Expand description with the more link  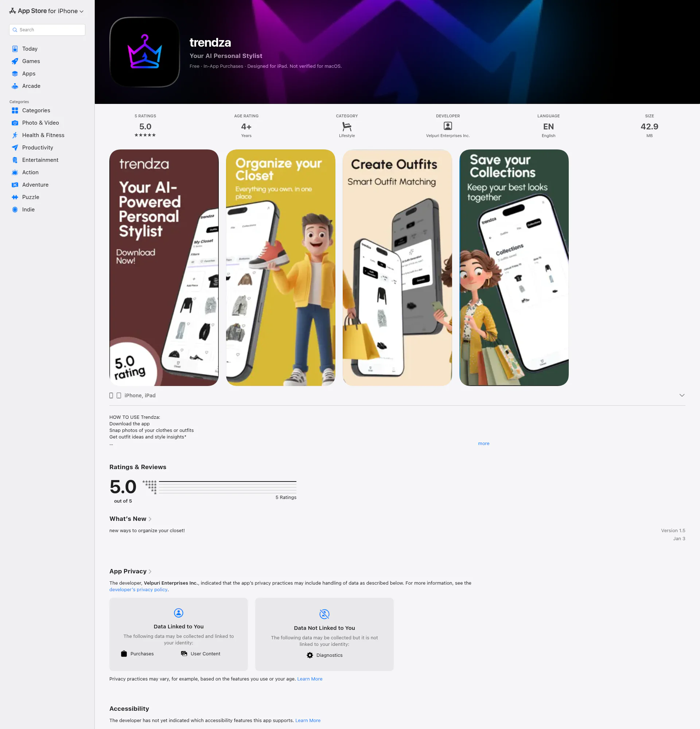483,443
